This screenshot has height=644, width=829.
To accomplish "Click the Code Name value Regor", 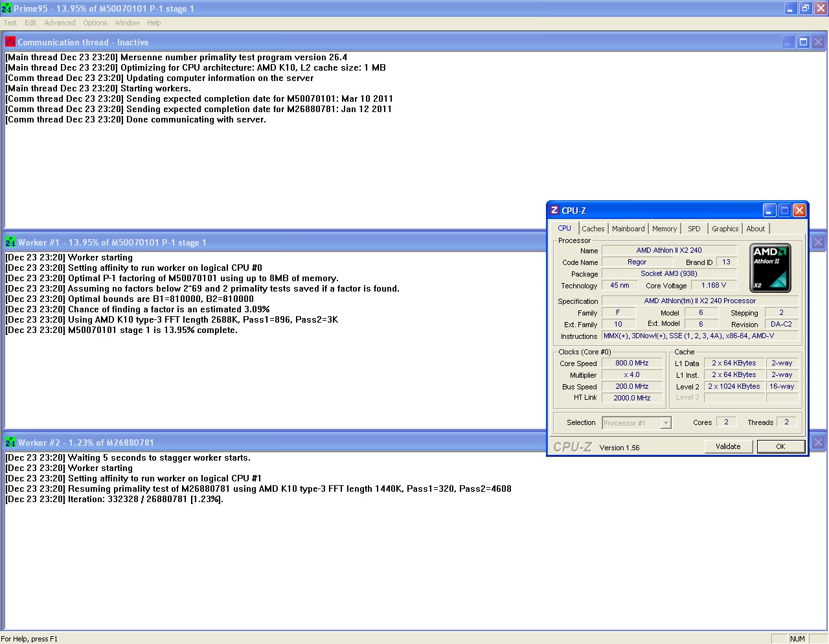I will [637, 262].
